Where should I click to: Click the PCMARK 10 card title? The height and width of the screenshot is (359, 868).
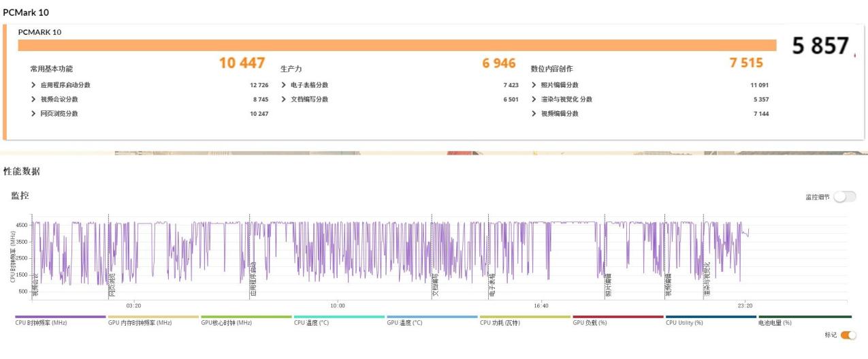(39, 32)
